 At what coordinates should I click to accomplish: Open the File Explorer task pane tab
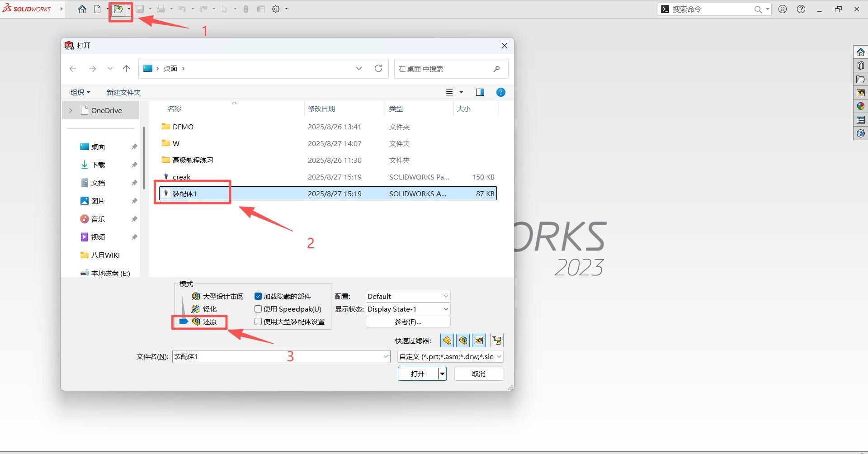tap(860, 79)
